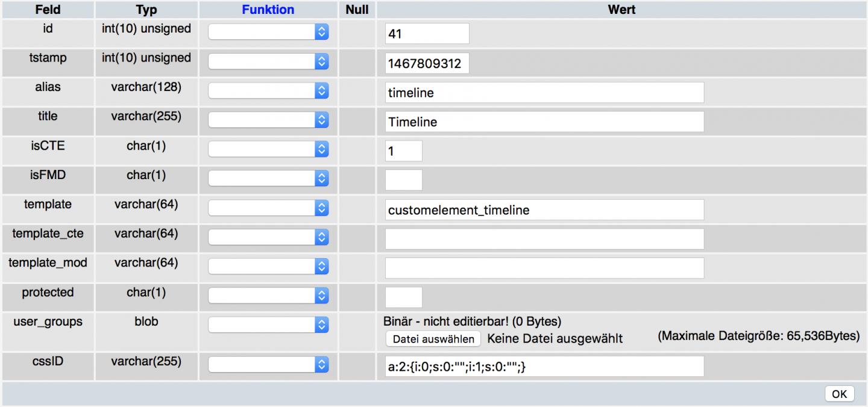Click the Funktion column header link

(268, 10)
